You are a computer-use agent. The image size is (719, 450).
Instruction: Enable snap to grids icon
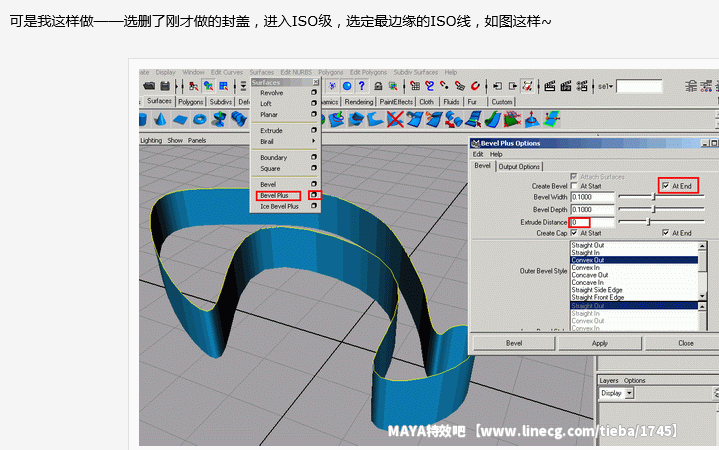point(415,86)
